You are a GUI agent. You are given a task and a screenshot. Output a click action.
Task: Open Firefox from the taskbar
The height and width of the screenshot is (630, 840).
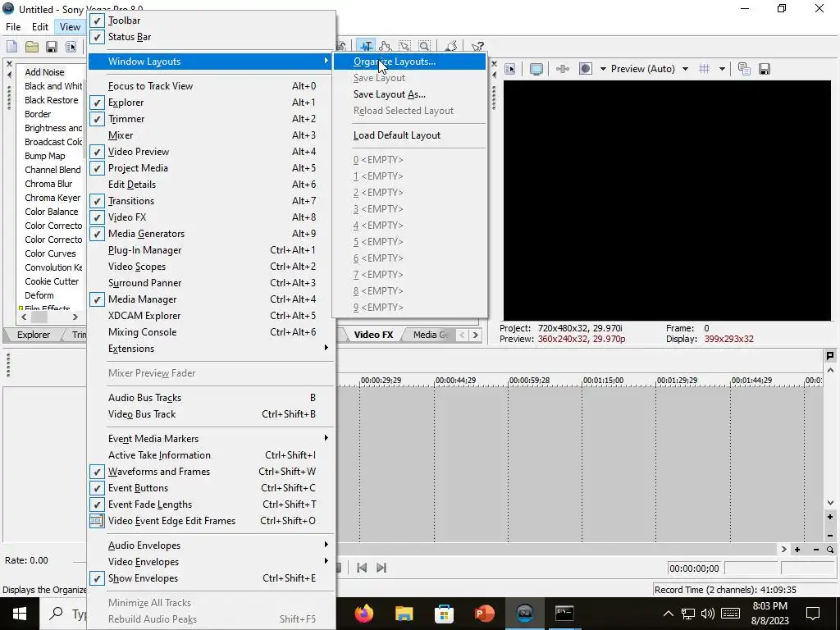pos(364,614)
